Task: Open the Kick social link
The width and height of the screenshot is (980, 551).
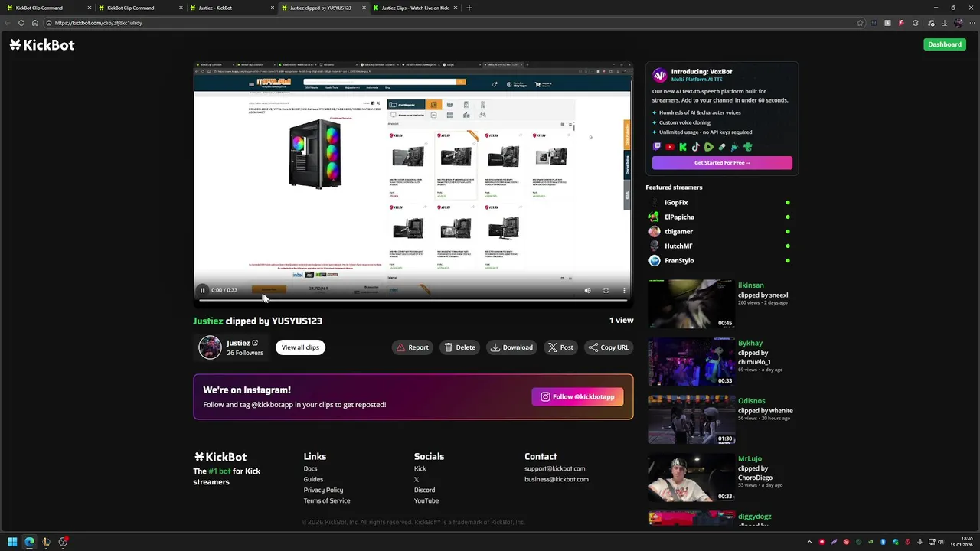Action: [x=420, y=468]
